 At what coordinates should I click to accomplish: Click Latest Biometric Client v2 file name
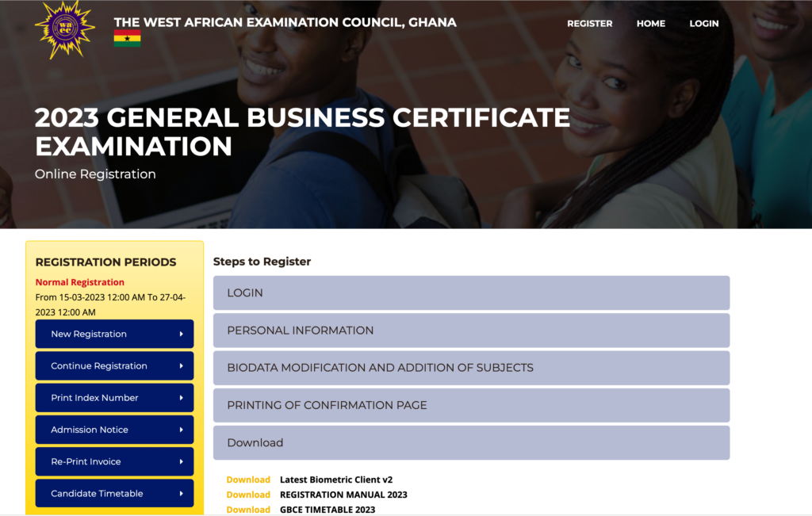click(x=336, y=480)
